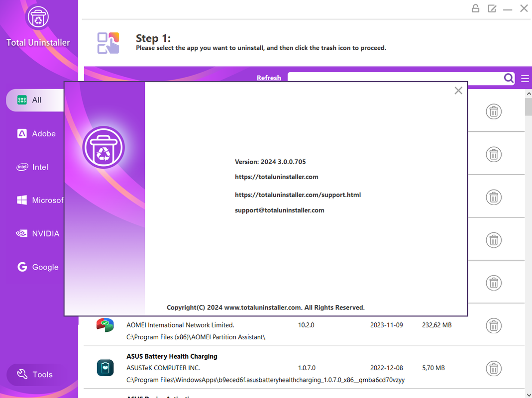Click the ASUS version 1.0.7.0 value
Screen dimensions: 532x398
point(307,368)
